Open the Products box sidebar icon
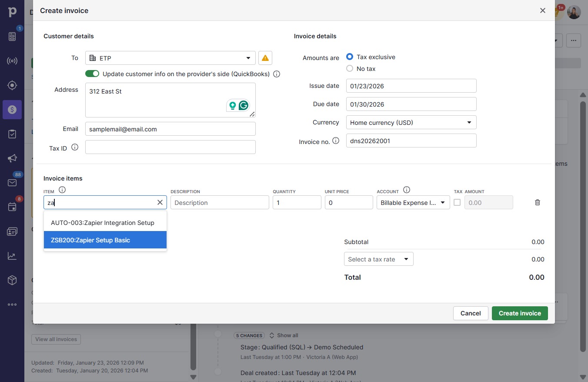The height and width of the screenshot is (382, 588). 12,281
